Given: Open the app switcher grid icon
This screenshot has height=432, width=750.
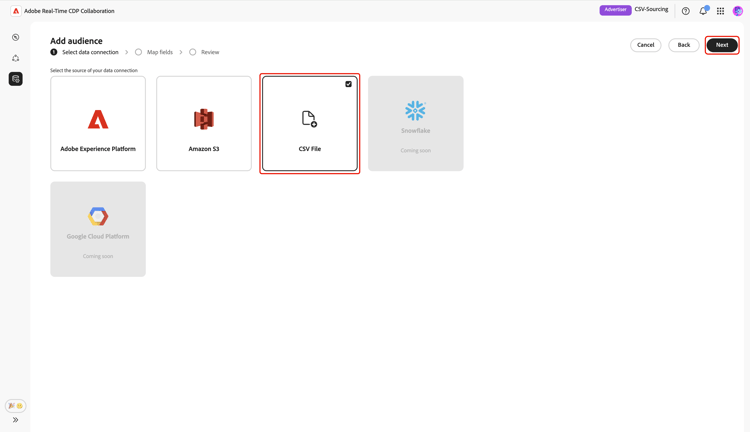Looking at the screenshot, I should tap(720, 11).
